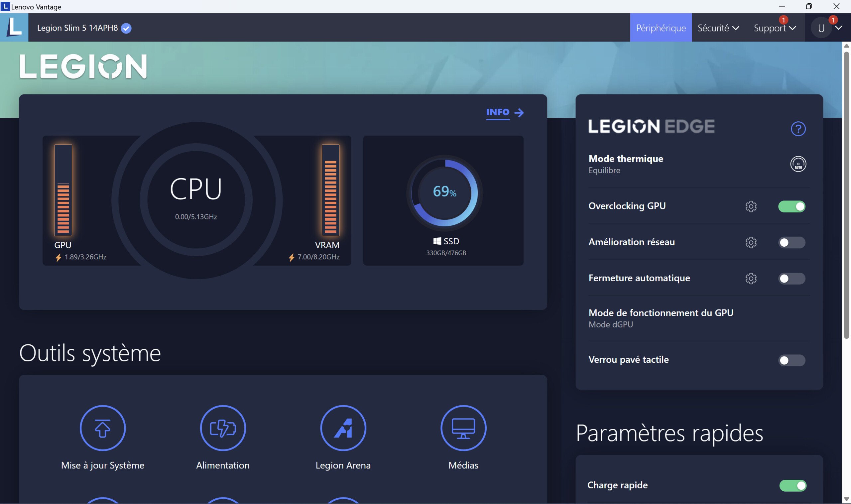
Task: Disable the Overclocking GPU toggle
Action: coord(791,206)
